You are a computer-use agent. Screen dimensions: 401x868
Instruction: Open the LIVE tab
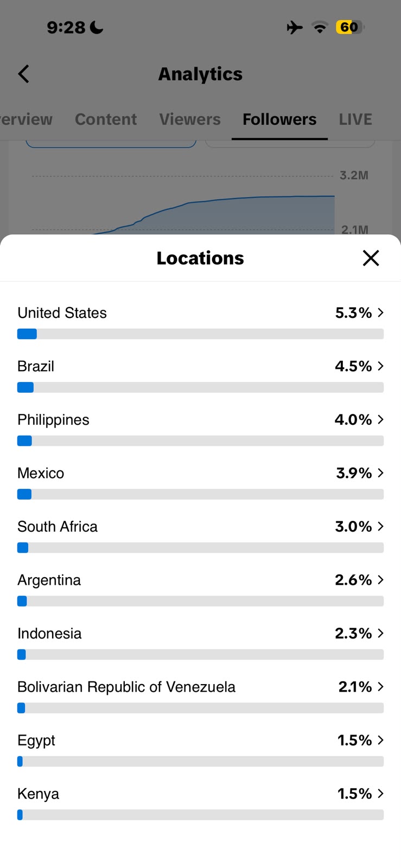coord(355,119)
